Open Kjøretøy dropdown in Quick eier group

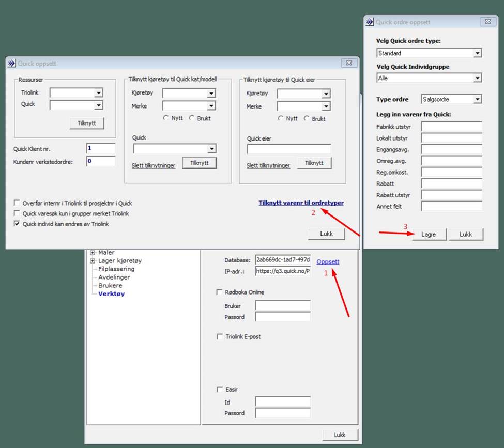pyautogui.click(x=326, y=94)
